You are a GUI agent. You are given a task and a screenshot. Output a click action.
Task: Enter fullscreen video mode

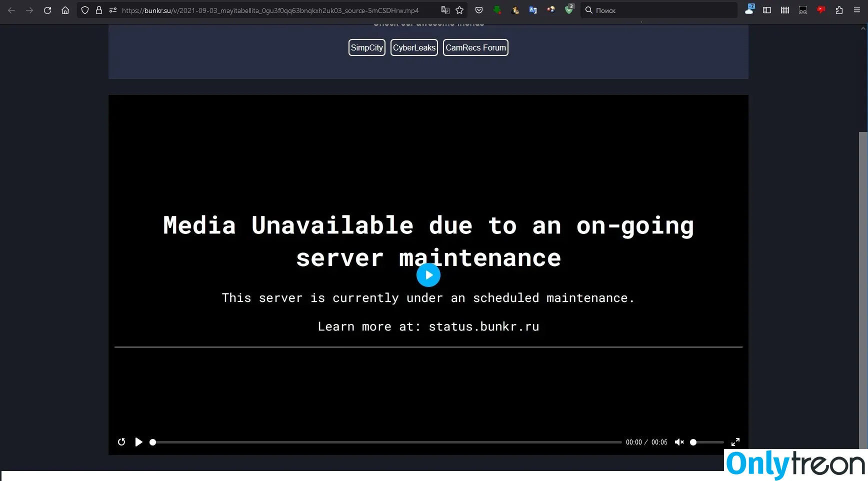[x=735, y=442]
